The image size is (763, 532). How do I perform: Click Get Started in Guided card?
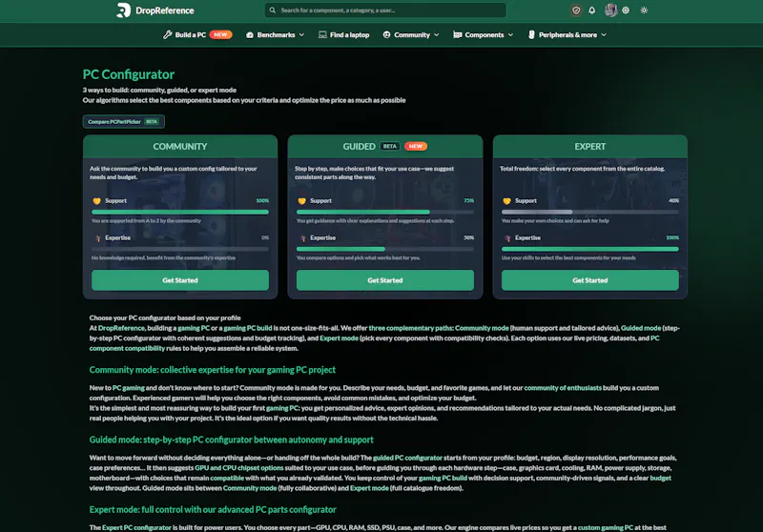[385, 280]
